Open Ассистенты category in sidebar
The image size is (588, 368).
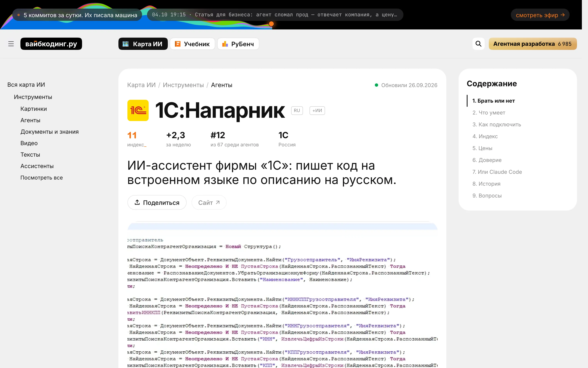(37, 166)
